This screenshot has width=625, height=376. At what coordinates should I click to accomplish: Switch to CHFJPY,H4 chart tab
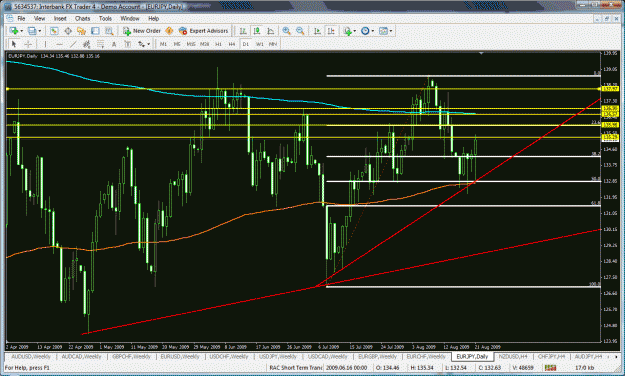click(x=551, y=356)
